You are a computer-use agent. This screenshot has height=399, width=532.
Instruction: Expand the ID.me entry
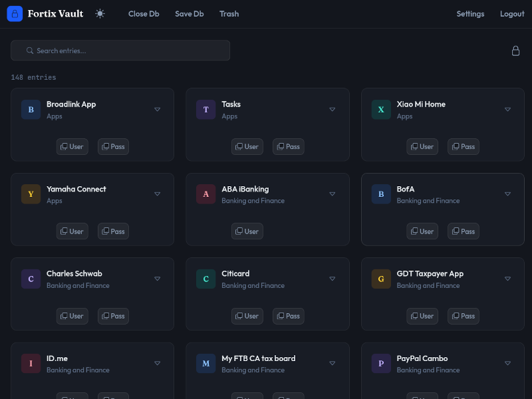[x=157, y=363]
